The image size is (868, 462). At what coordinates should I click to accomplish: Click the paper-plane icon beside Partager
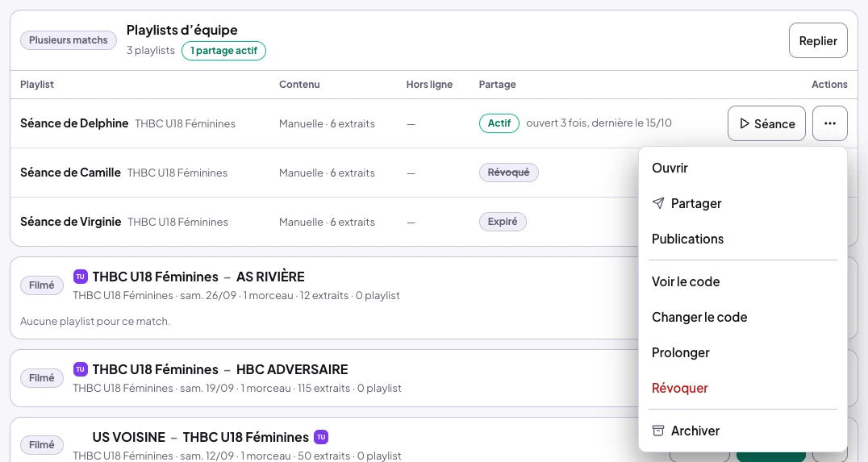tap(658, 203)
